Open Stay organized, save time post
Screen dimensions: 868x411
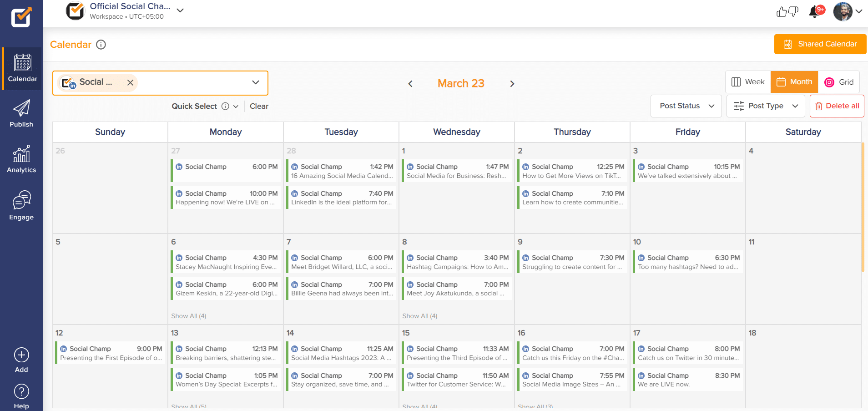341,380
